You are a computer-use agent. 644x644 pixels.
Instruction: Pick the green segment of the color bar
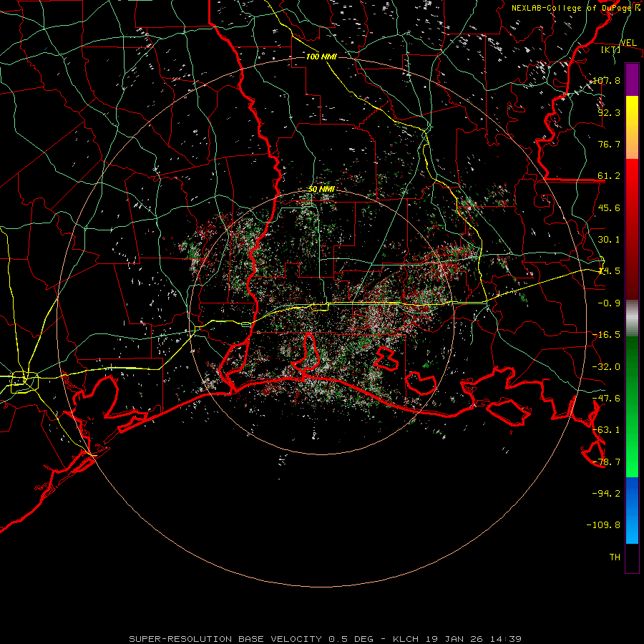pos(632,406)
